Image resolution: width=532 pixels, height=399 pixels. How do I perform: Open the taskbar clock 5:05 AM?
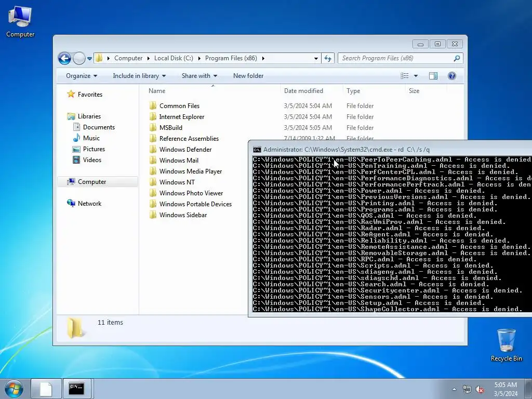(506, 389)
